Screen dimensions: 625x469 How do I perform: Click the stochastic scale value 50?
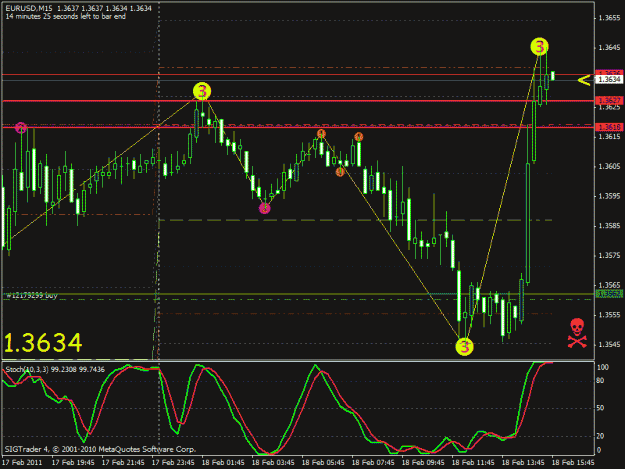click(601, 408)
